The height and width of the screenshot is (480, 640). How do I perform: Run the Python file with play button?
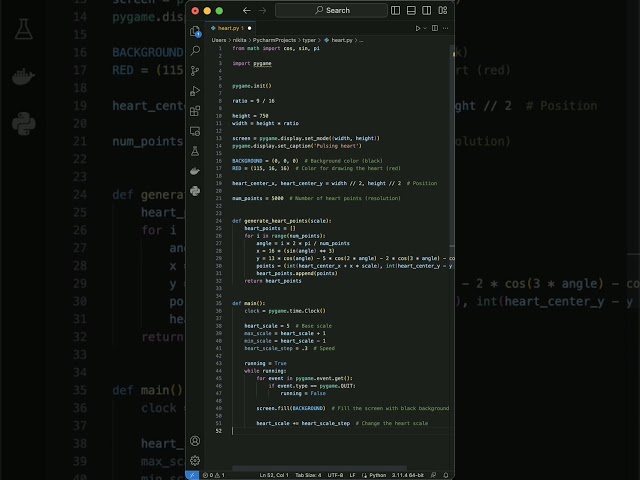418,28
